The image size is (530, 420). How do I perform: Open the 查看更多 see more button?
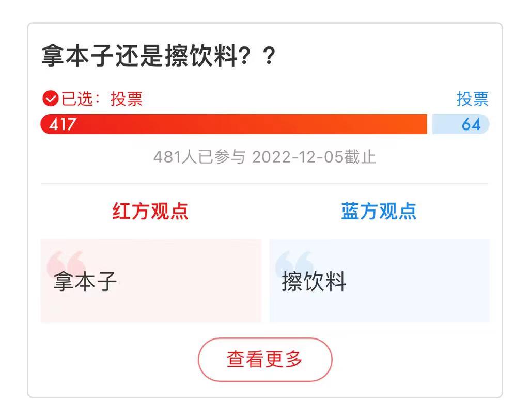tap(265, 359)
